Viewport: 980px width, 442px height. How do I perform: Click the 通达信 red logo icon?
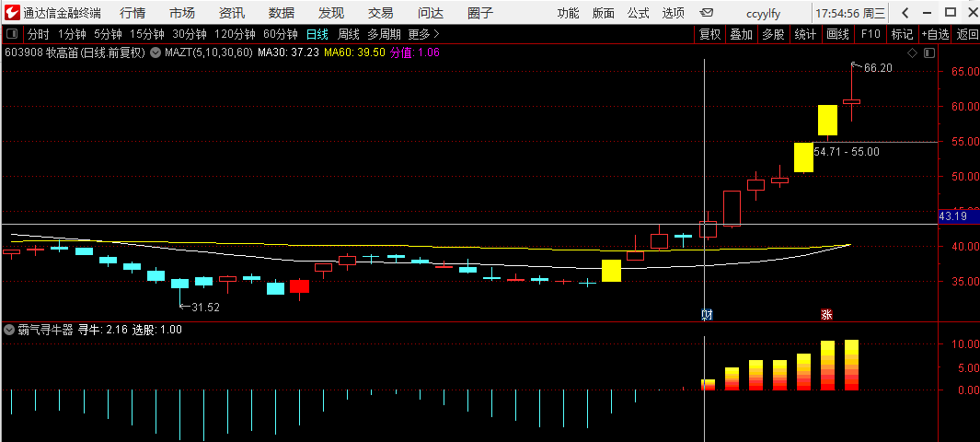pyautogui.click(x=12, y=12)
